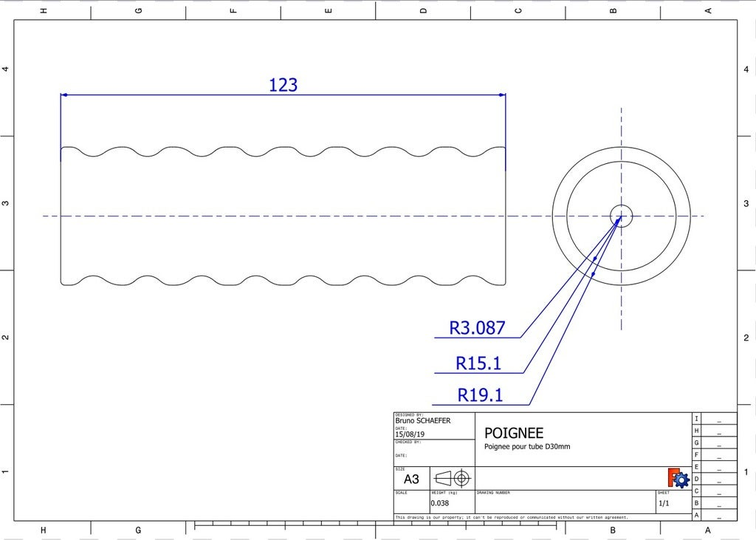756x540 pixels.
Task: Click the empty Scale field
Action: click(x=411, y=503)
